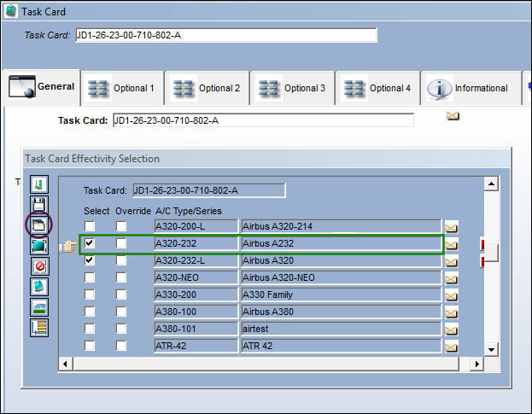Click the Task Card title bar icon
This screenshot has height=414, width=532.
pos(11,11)
